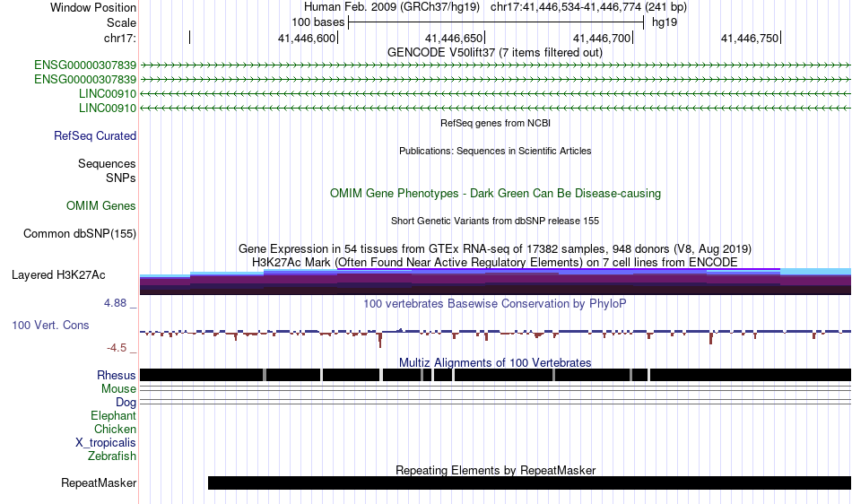Viewport: 852px width, 504px height.
Task: Click the Zebrafish alignment label
Action: 112,456
